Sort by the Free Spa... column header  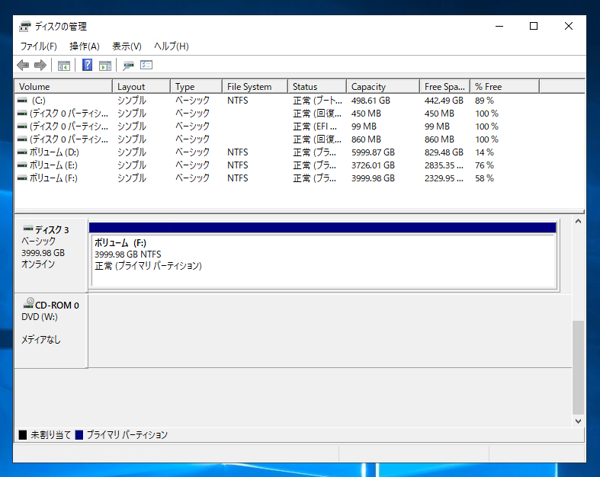pyautogui.click(x=445, y=86)
